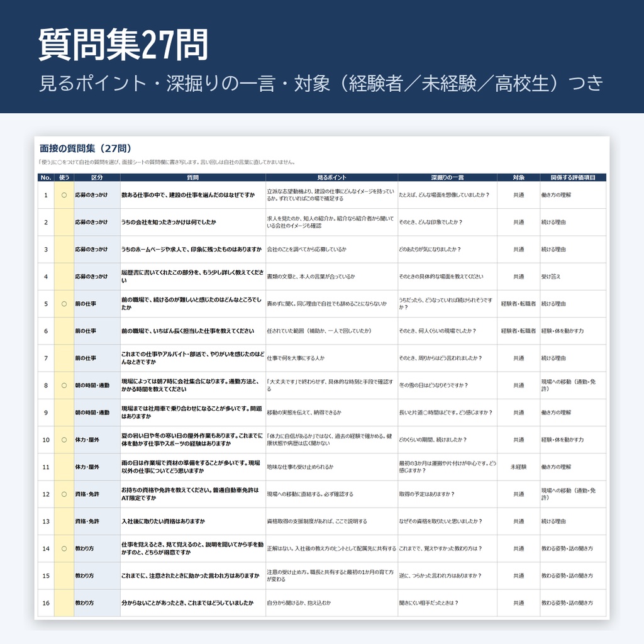Click follow-up cell どのあたりが気になりましたか？
The height and width of the screenshot is (644, 644).
tap(447, 249)
